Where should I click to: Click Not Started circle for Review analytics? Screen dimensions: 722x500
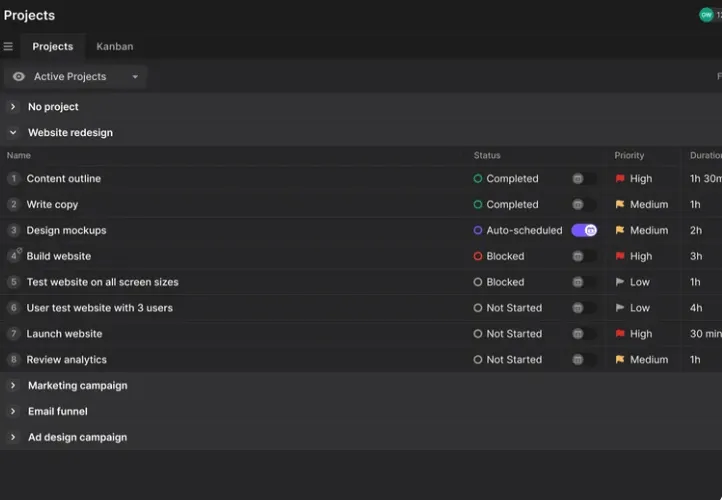pos(477,360)
